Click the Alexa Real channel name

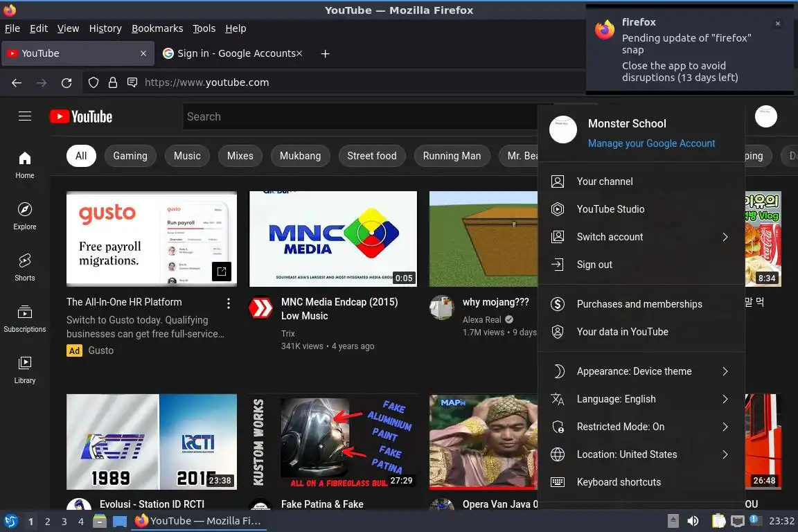coord(482,320)
